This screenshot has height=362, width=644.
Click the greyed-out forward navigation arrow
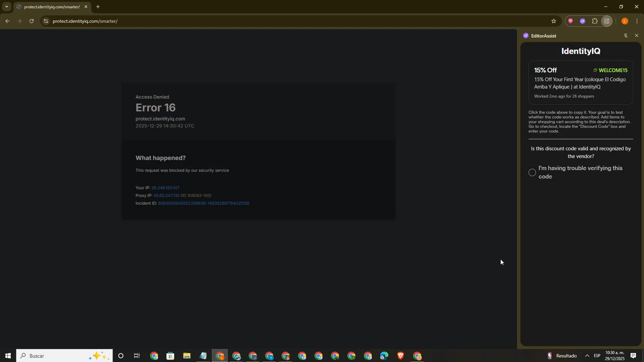tap(19, 21)
